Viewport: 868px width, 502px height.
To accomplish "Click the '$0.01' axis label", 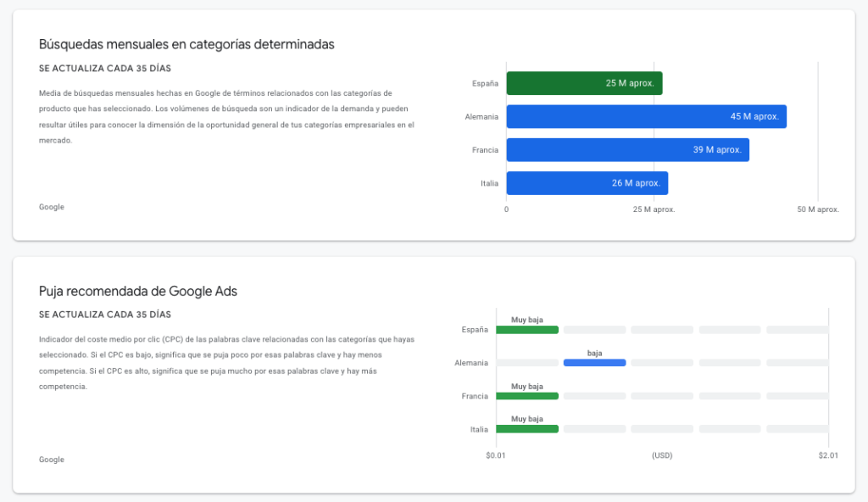I will [495, 455].
